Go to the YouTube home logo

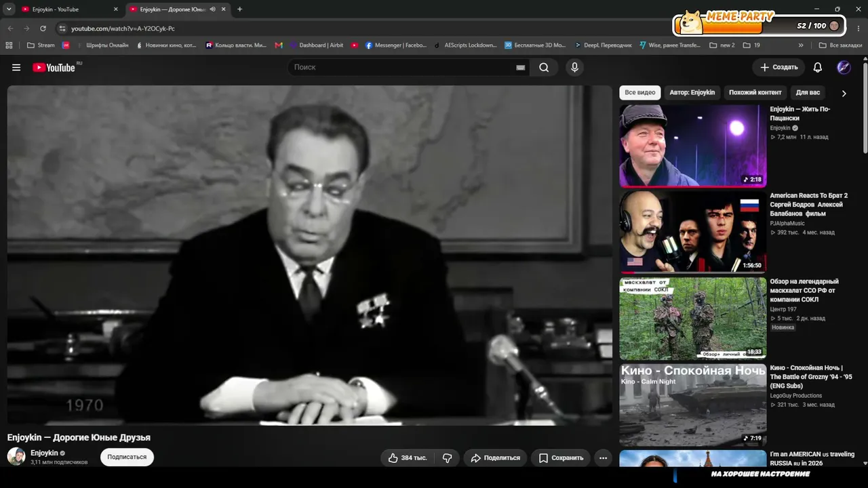[x=54, y=67]
